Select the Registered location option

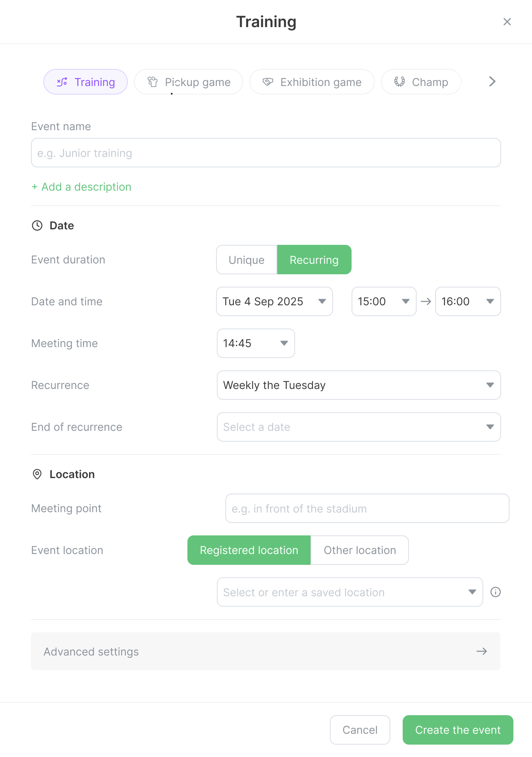click(x=249, y=550)
